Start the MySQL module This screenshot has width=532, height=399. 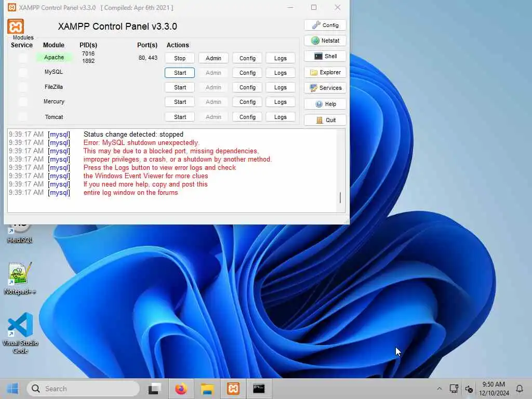pyautogui.click(x=180, y=73)
